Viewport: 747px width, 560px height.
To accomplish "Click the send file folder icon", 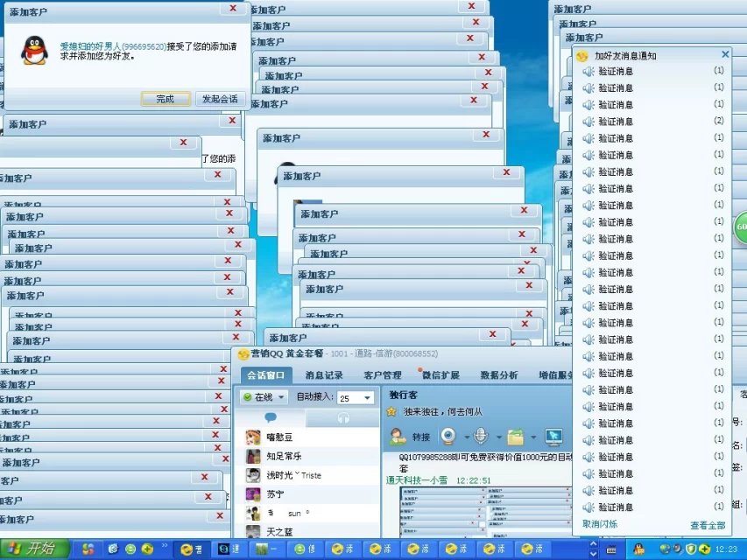I will [515, 436].
